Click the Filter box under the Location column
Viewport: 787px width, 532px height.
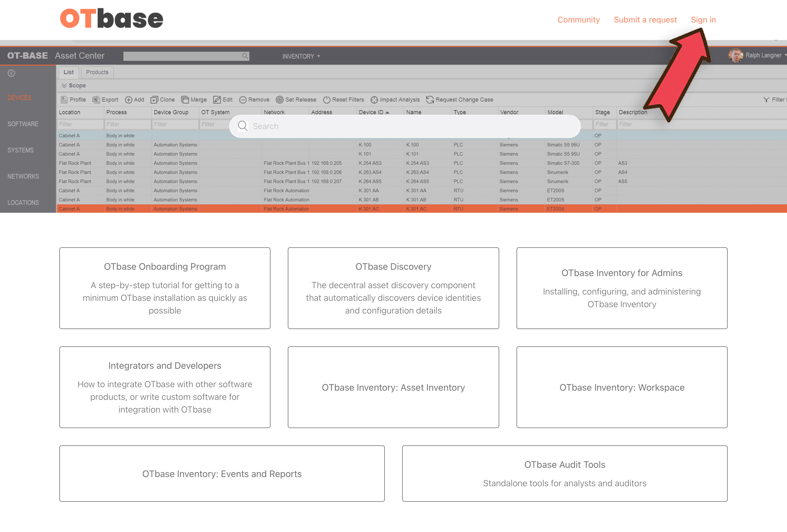pos(80,124)
